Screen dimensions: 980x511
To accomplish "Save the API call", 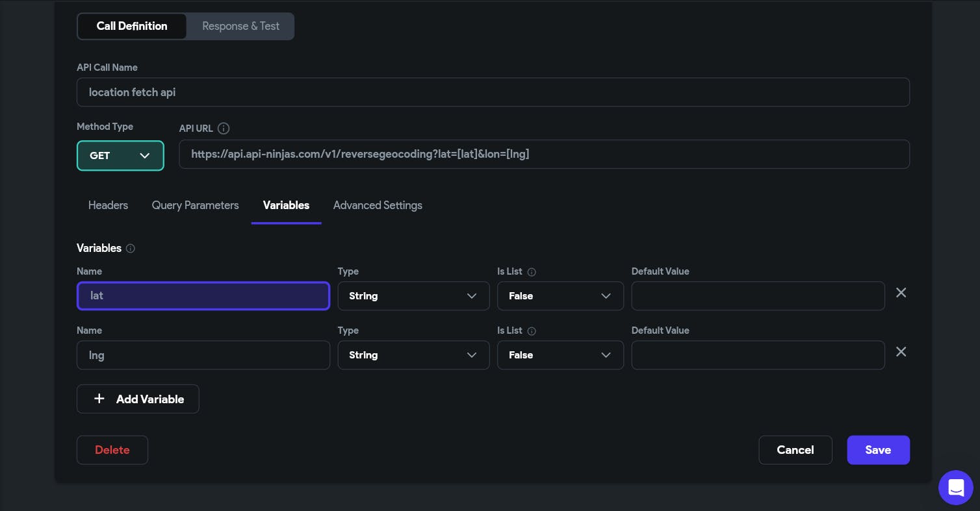I will 877,450.
